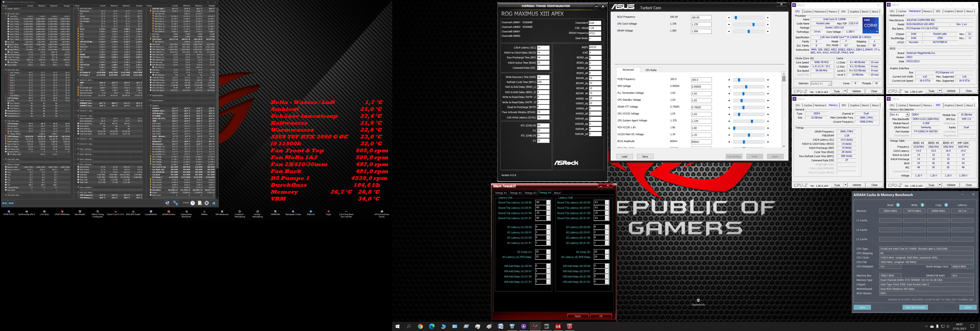This screenshot has width=980, height=331.
Task: Click DRAM Voltage slider in TurboV Core
Action: point(748,31)
